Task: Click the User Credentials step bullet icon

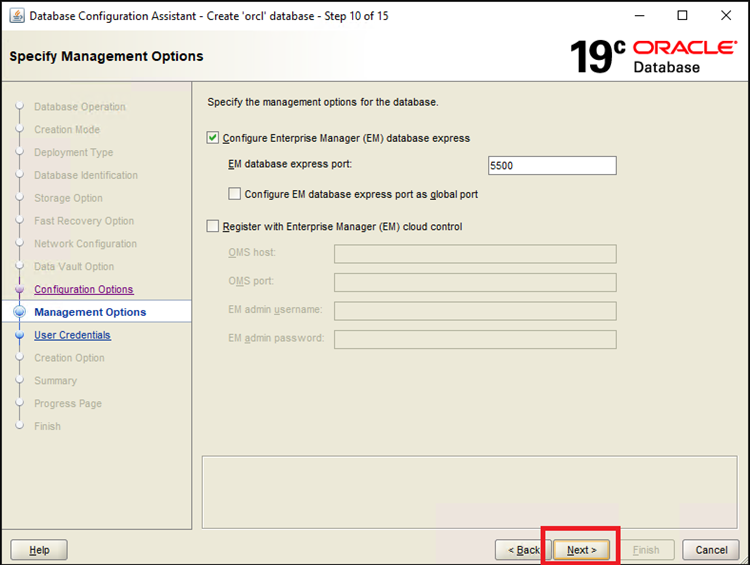Action: (x=20, y=335)
